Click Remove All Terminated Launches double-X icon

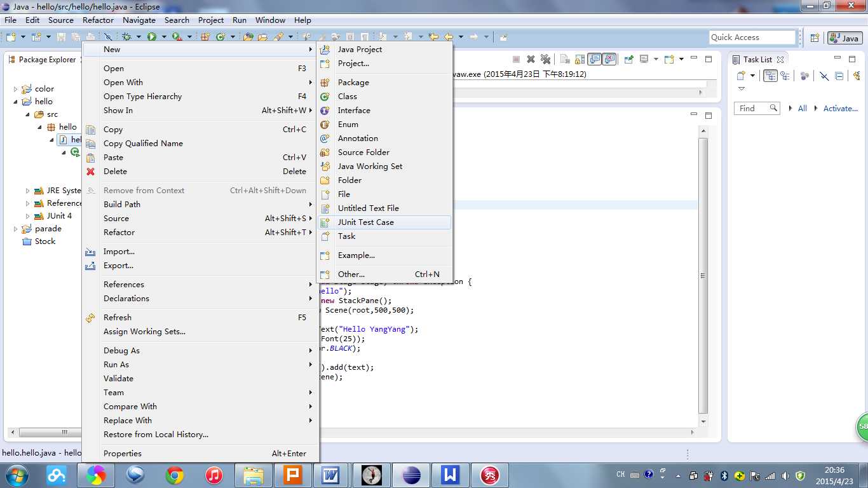tap(545, 59)
